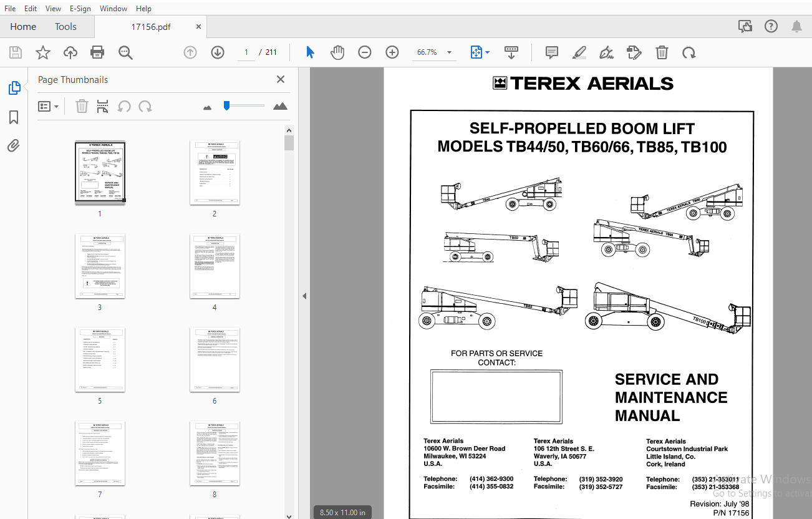Open the Edit menu
Image resolution: width=812 pixels, height=519 pixels.
[x=30, y=8]
